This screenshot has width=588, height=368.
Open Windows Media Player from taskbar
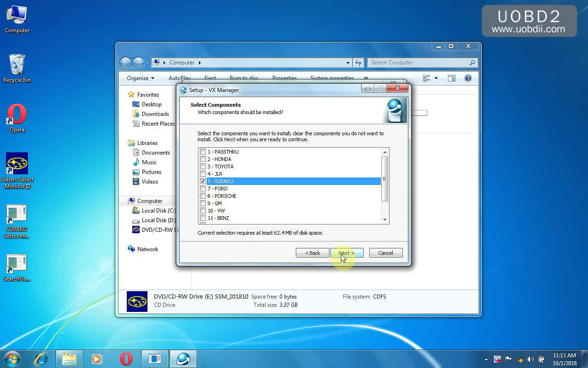(96, 358)
